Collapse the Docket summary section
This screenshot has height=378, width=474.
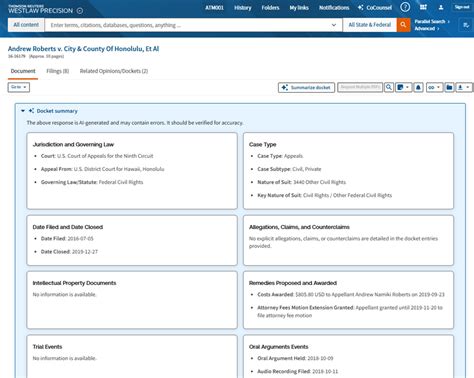click(x=23, y=111)
